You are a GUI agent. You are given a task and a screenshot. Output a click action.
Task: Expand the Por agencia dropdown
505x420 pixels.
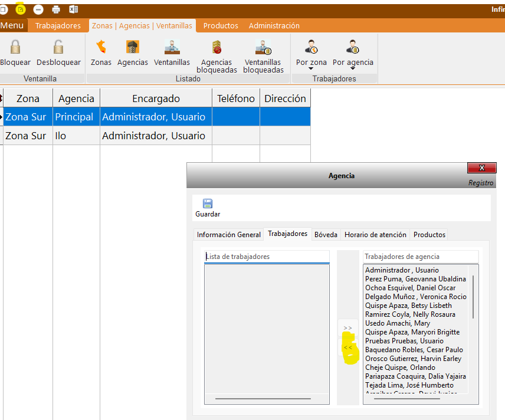click(x=353, y=68)
